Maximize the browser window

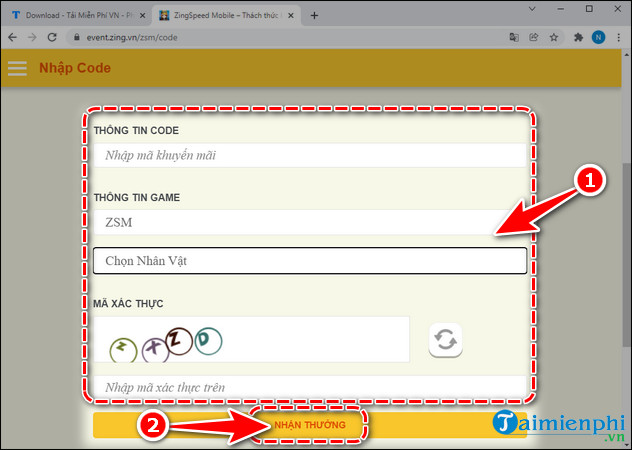pyautogui.click(x=589, y=9)
